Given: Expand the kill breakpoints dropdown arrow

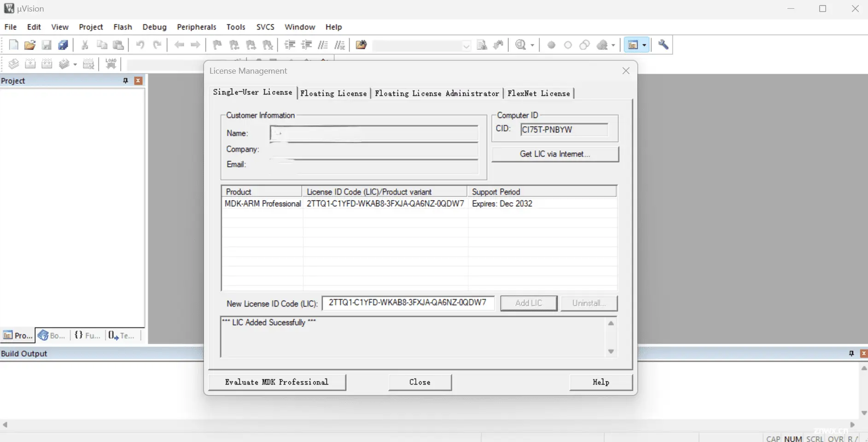Looking at the screenshot, I should (613, 45).
